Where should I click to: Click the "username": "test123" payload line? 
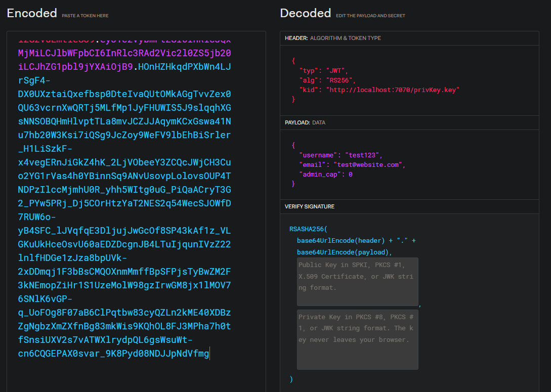coord(341,155)
